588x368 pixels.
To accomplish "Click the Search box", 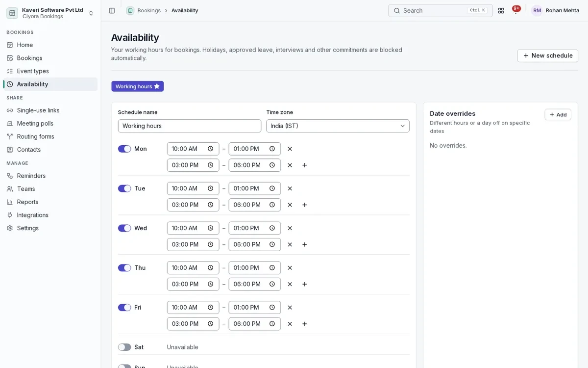I will point(441,10).
